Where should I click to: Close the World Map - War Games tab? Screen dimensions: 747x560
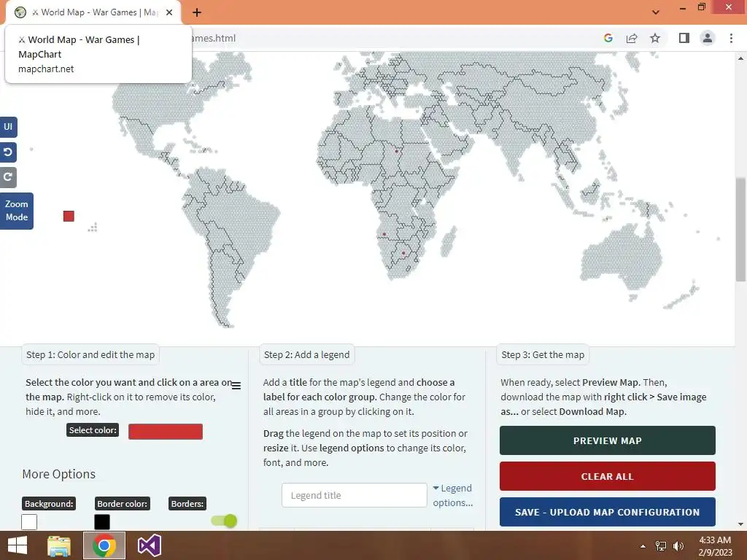click(x=169, y=12)
